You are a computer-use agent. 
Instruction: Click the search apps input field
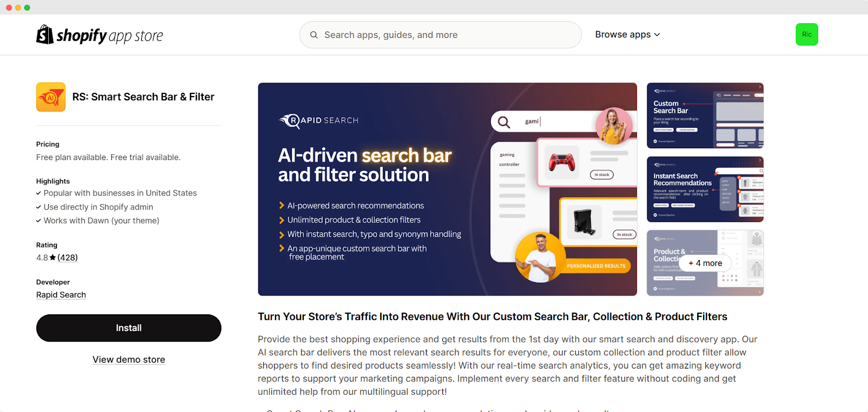(441, 35)
